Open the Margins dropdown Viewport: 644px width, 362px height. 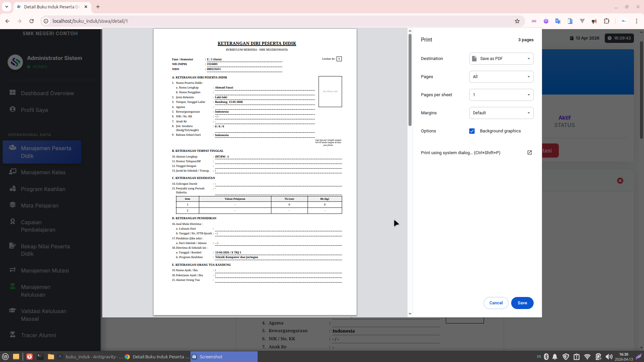tap(501, 113)
